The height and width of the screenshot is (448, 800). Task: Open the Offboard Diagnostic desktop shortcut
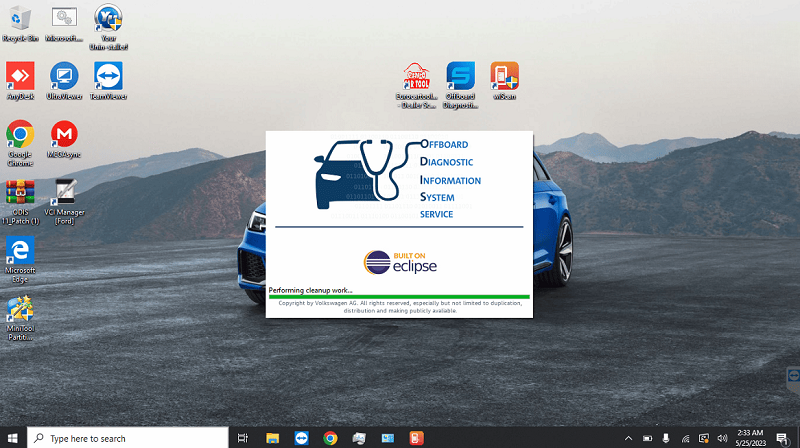click(x=460, y=85)
